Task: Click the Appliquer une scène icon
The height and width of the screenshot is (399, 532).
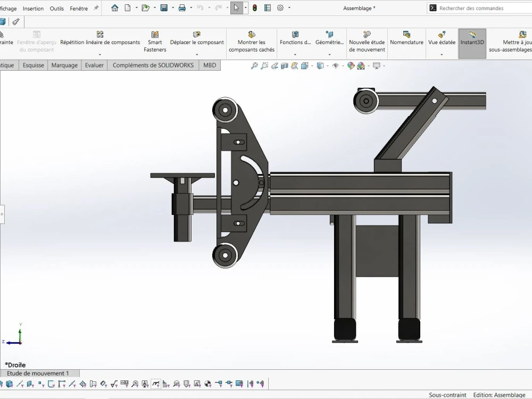Action: pyautogui.click(x=361, y=65)
